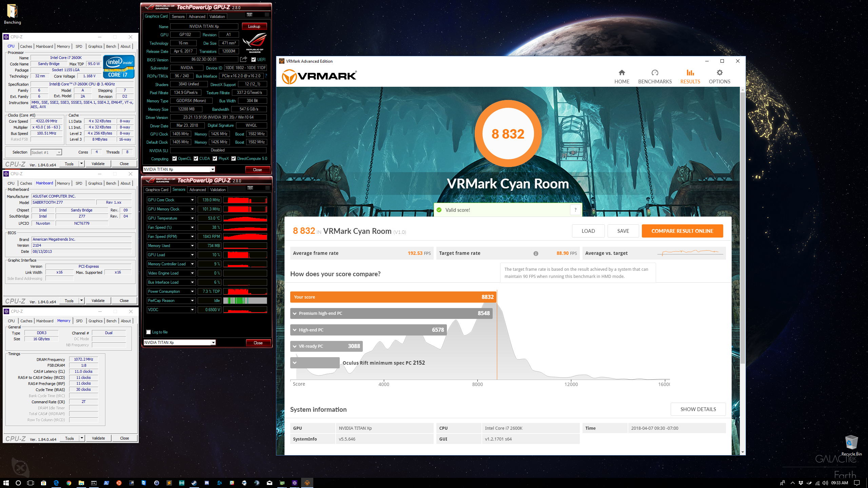
Task: Click the VRMark results vertical scrollbar
Action: pyautogui.click(x=743, y=228)
